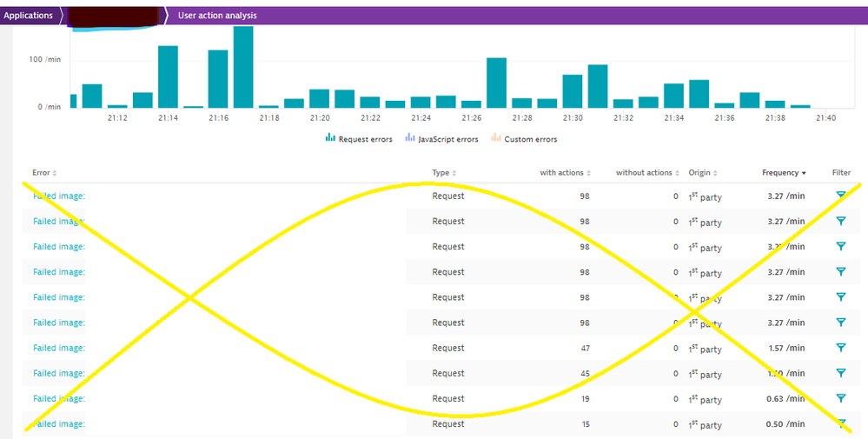868x439 pixels.
Task: Open Applications breadcrumb
Action: 29,16
